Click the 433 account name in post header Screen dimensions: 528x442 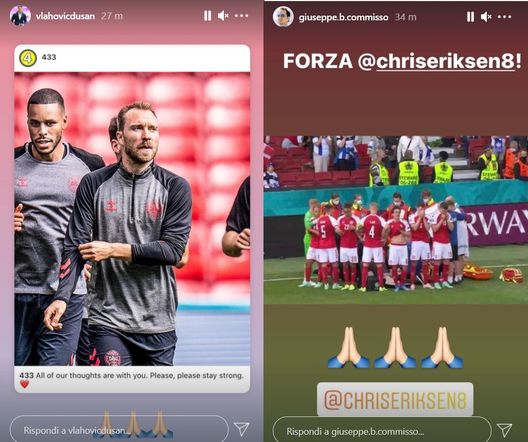pyautogui.click(x=49, y=57)
